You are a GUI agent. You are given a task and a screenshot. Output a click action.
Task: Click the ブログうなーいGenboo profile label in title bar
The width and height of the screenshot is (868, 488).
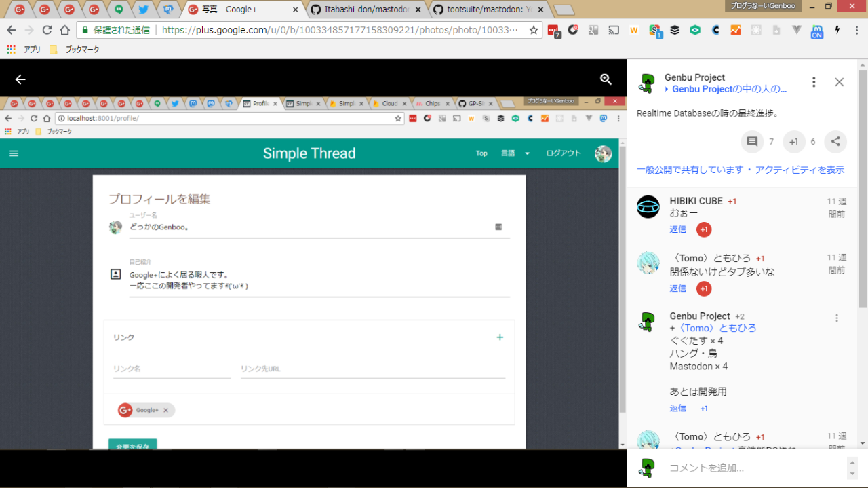tap(765, 5)
